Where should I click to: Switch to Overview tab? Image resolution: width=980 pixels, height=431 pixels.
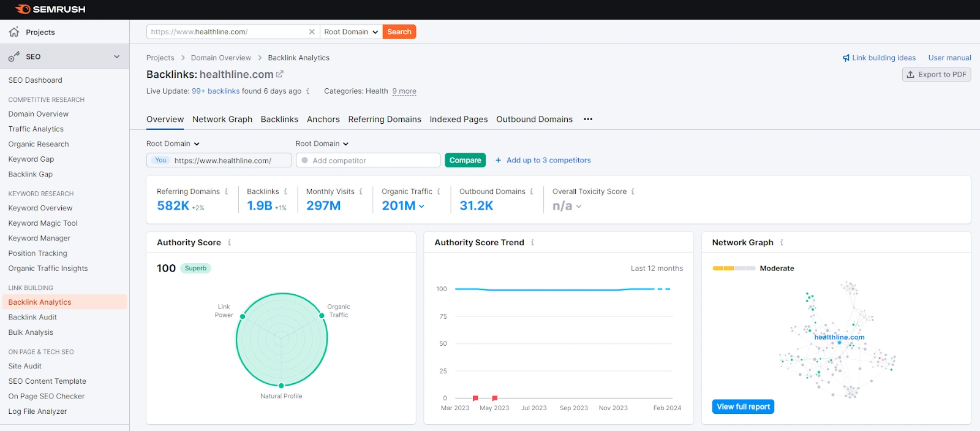point(165,120)
